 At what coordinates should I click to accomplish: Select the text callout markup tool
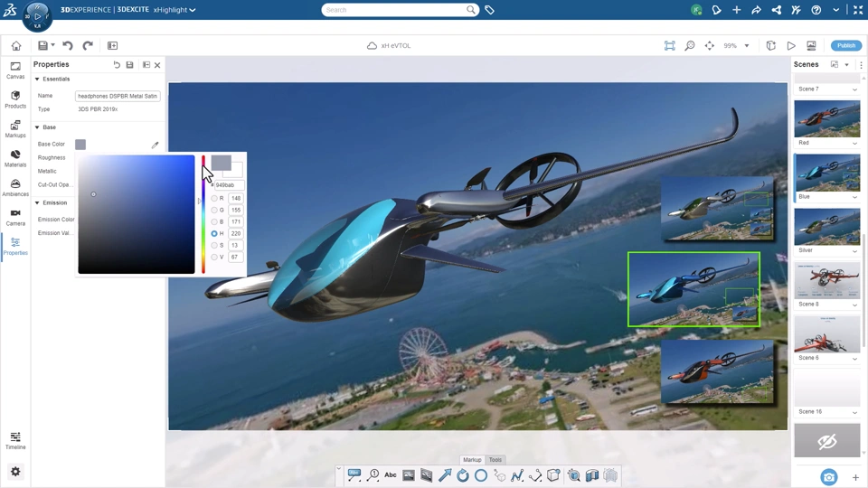click(354, 474)
